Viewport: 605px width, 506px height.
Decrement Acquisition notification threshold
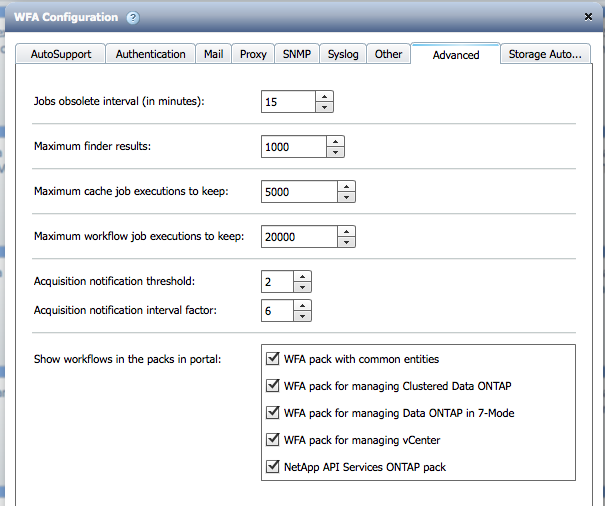tap(302, 287)
